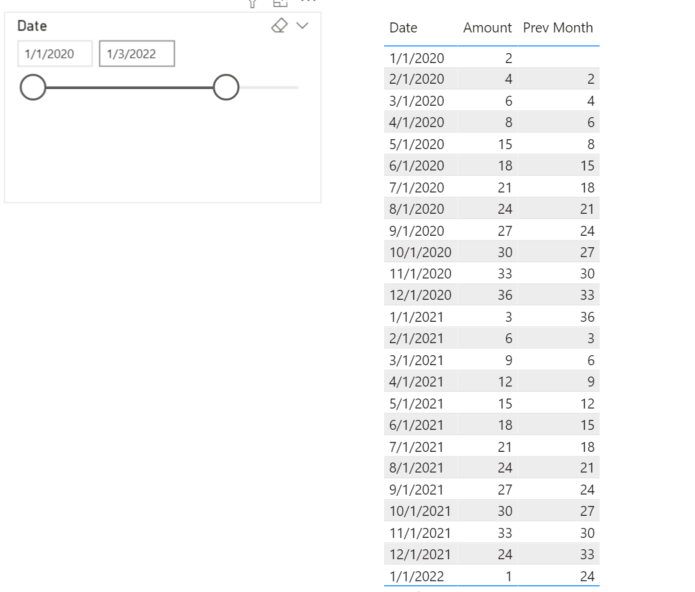Click Amount 2 in the 1/1/2020 row

509,58
